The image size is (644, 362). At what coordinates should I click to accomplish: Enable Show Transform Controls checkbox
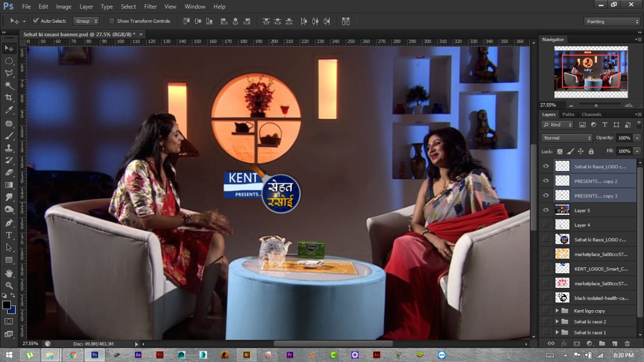click(112, 21)
